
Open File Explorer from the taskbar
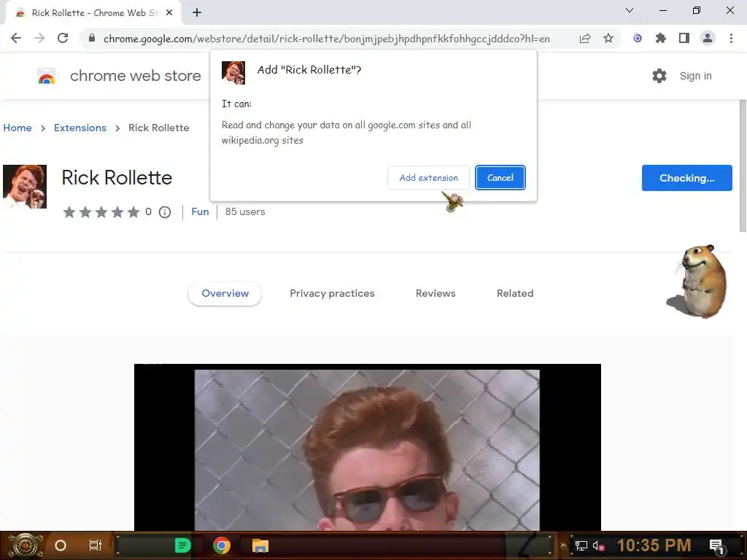260,545
